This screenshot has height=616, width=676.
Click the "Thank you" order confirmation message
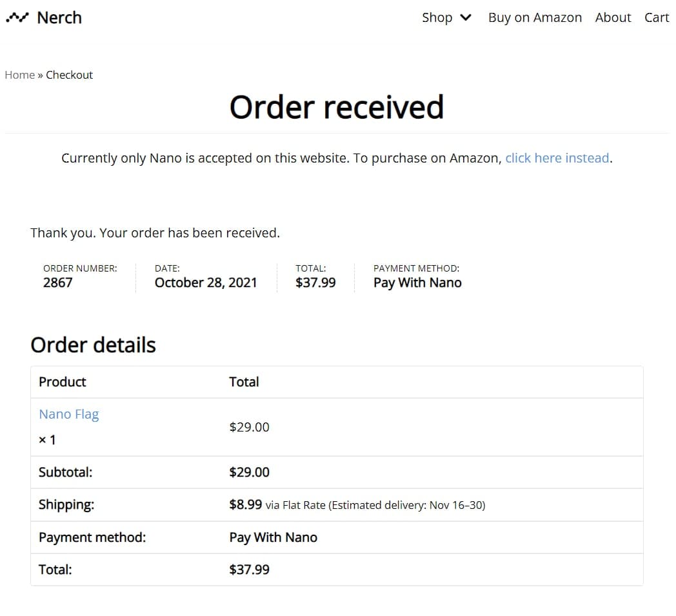tap(155, 233)
